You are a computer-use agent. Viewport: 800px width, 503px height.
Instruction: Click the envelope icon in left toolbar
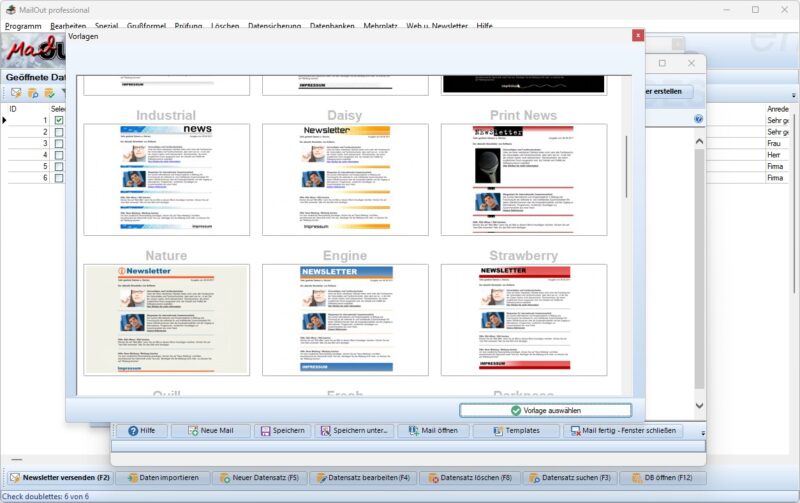[x=16, y=93]
